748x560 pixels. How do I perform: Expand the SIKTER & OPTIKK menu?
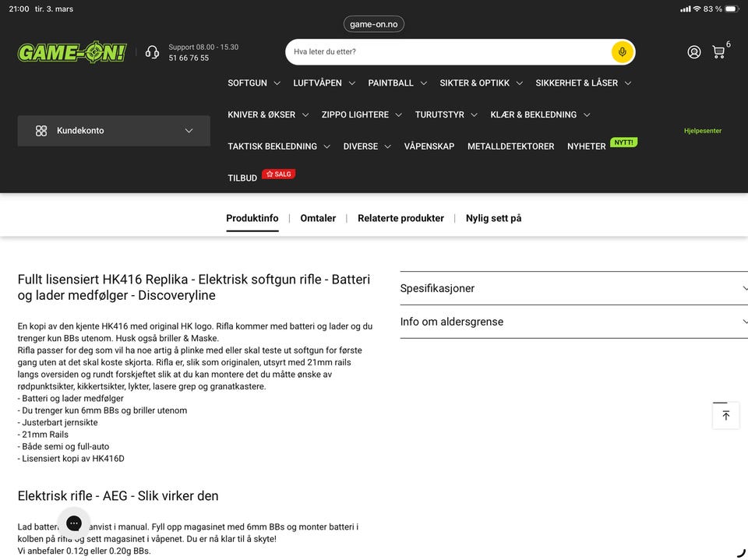pos(481,83)
